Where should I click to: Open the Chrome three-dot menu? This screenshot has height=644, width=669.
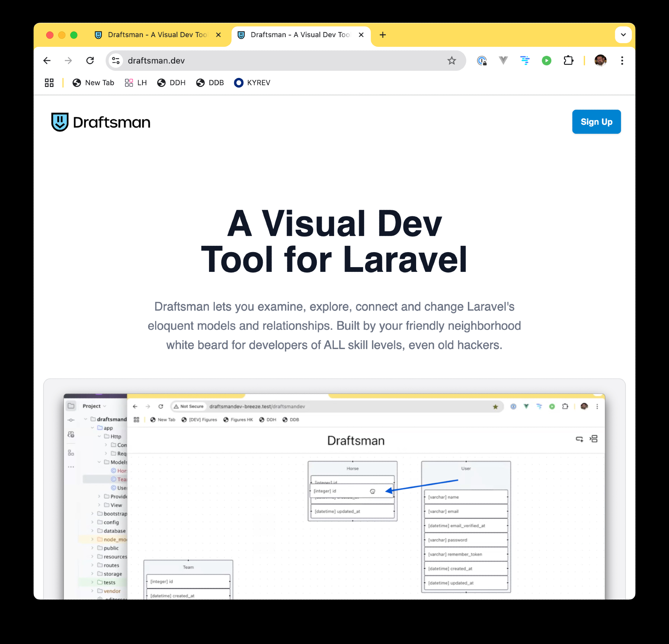pos(622,61)
